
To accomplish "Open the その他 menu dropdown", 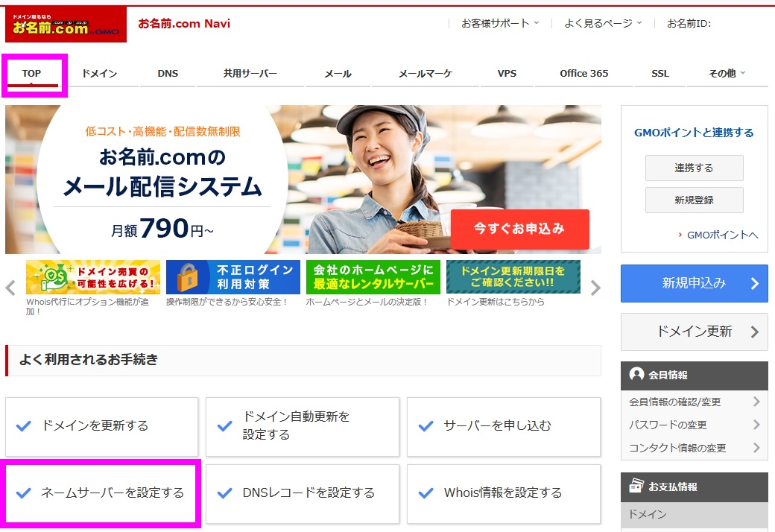I will [x=727, y=73].
